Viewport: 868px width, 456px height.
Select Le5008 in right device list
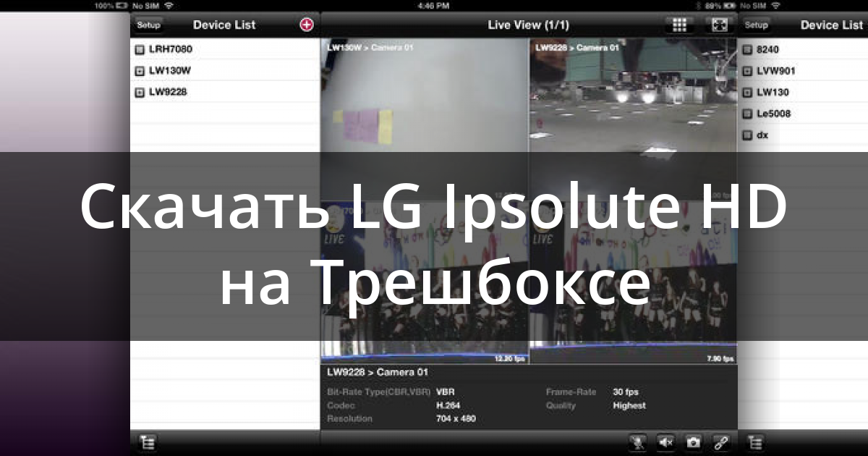coord(774,114)
